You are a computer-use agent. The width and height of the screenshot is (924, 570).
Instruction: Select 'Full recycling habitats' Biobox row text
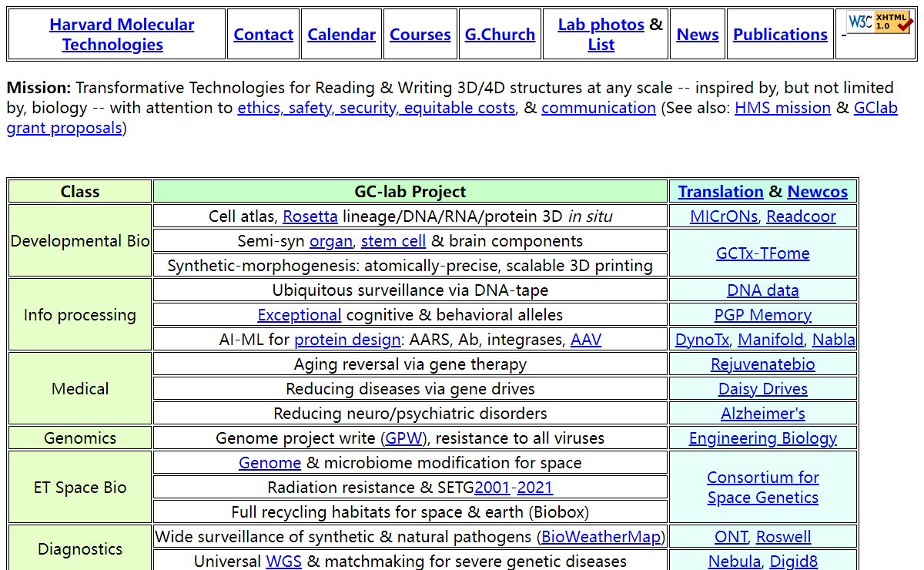410,512
